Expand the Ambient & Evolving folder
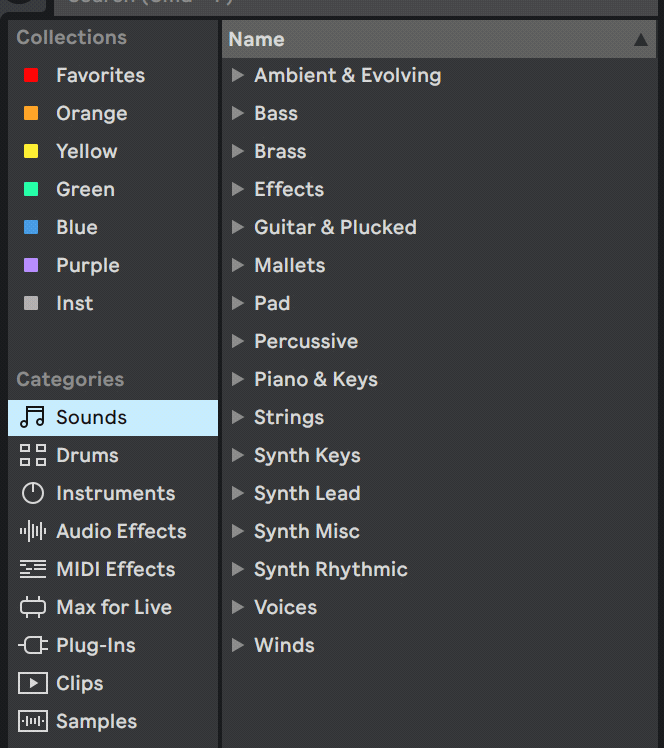664x748 pixels. click(238, 75)
